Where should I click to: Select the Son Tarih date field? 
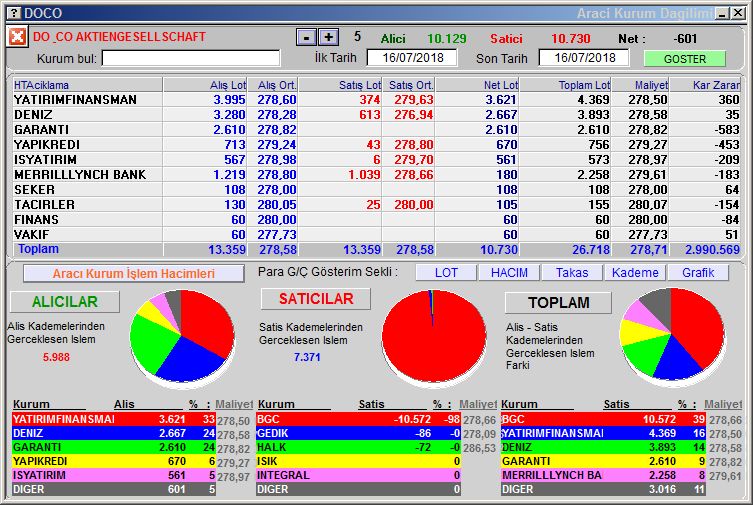(x=584, y=58)
